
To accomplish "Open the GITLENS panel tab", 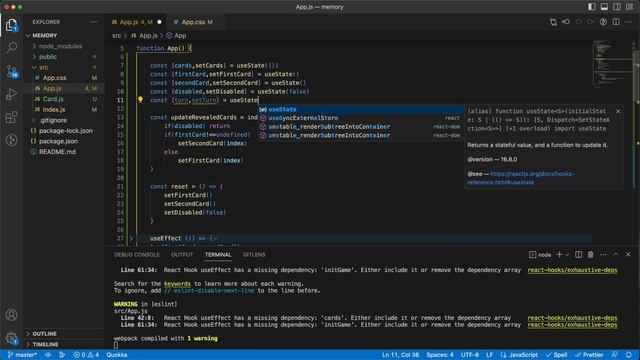I will tap(254, 255).
